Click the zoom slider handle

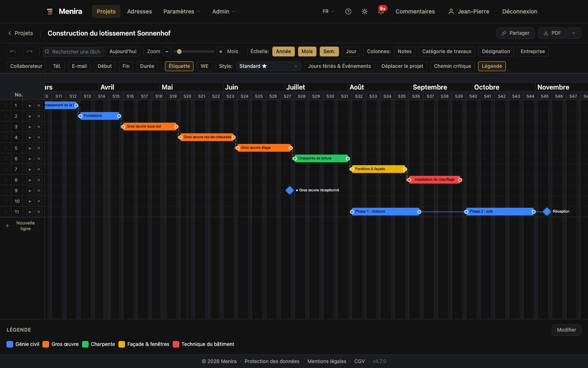[x=179, y=52]
